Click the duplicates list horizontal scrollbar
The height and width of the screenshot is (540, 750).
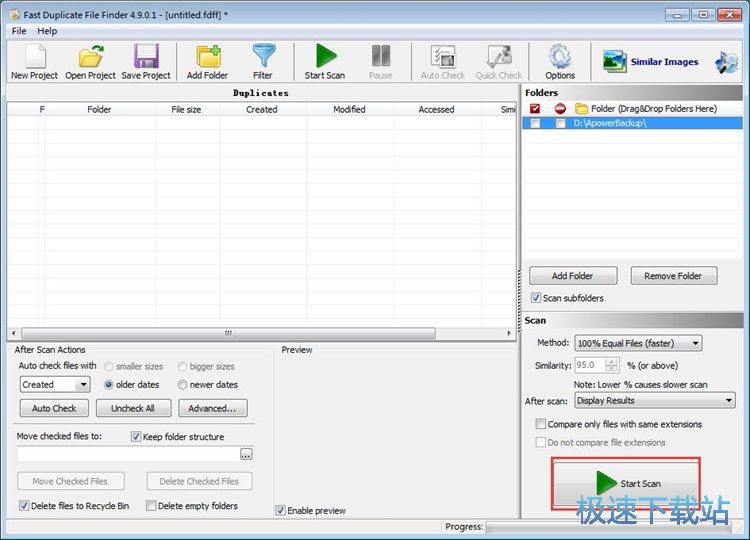[x=228, y=333]
